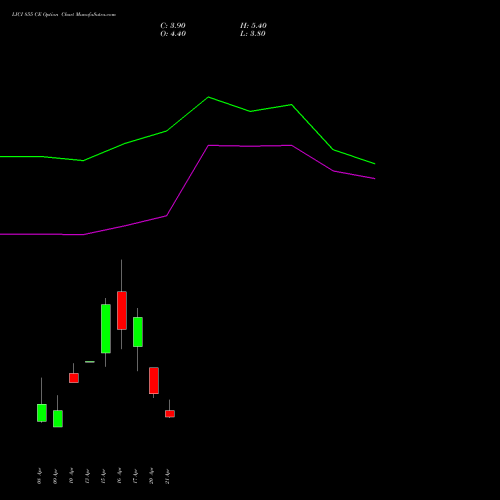Click the high value H: 5.40

coord(253,26)
